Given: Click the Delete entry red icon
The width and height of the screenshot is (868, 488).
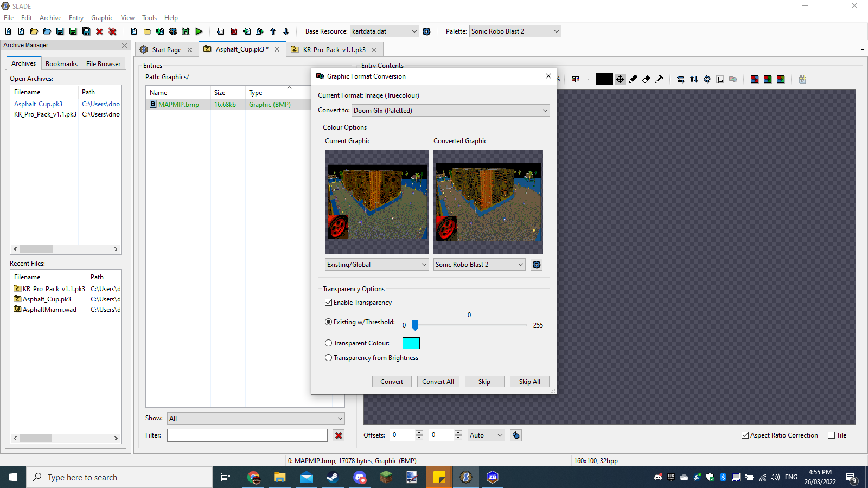Looking at the screenshot, I should [x=233, y=31].
